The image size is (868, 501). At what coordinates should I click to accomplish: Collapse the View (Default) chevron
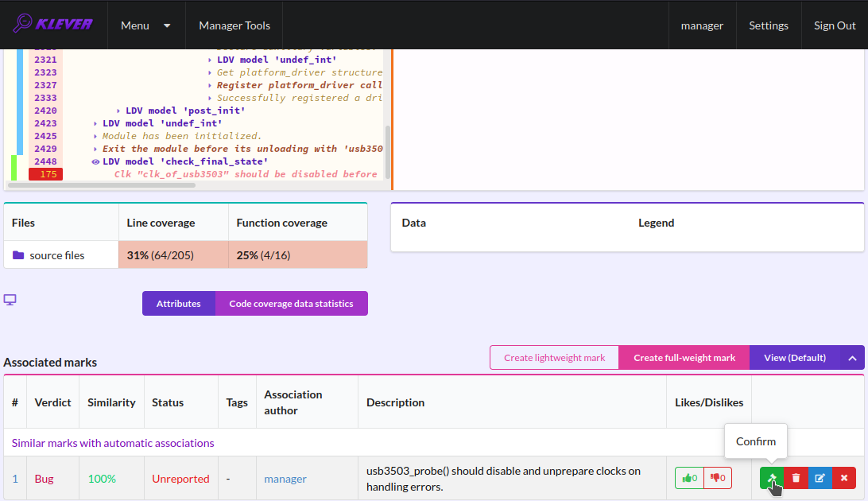tap(852, 358)
